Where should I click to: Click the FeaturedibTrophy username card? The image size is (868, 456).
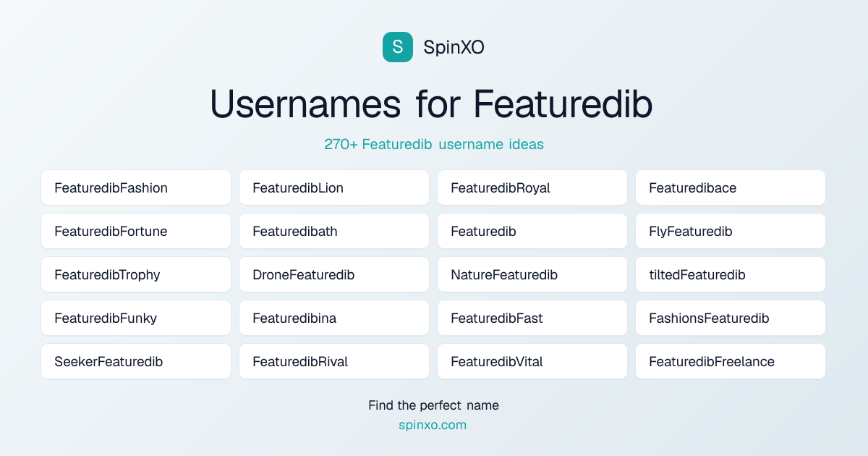pos(136,274)
